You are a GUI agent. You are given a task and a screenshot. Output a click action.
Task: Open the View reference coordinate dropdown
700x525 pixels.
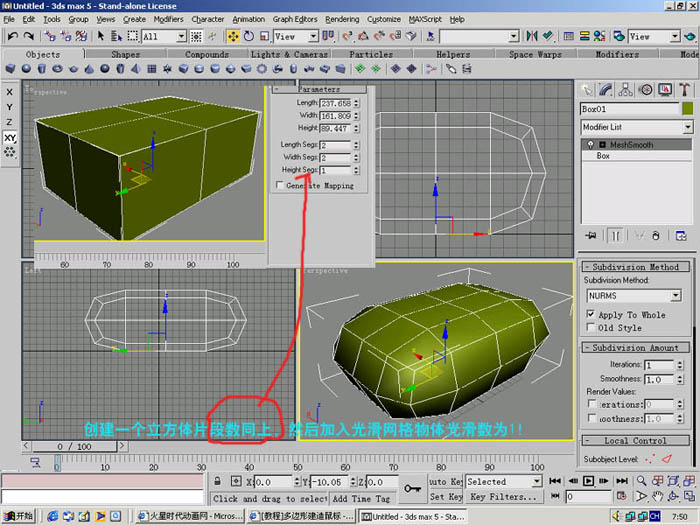(x=296, y=36)
